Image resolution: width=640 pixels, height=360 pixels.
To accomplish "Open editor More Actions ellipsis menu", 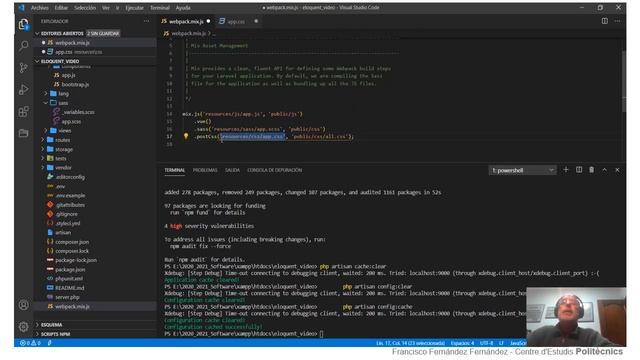I will pyautogui.click(x=617, y=21).
